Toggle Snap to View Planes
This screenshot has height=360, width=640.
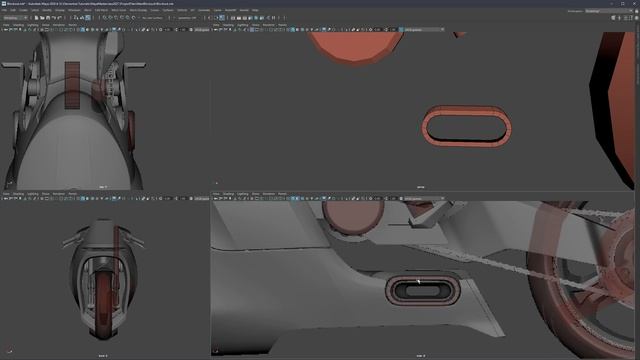coord(127,18)
